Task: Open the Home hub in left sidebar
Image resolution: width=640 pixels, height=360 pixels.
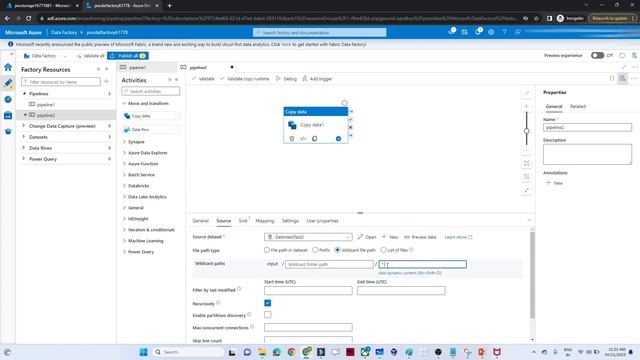Action: (x=8, y=67)
